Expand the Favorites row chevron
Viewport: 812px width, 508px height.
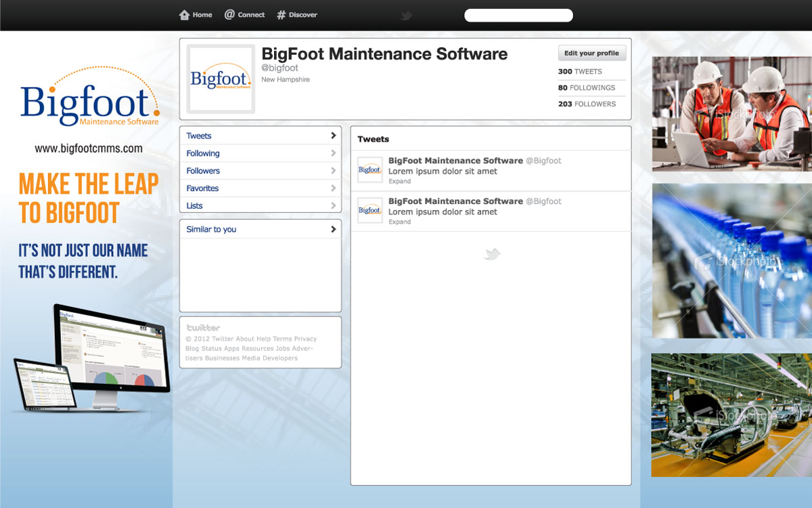tap(333, 188)
